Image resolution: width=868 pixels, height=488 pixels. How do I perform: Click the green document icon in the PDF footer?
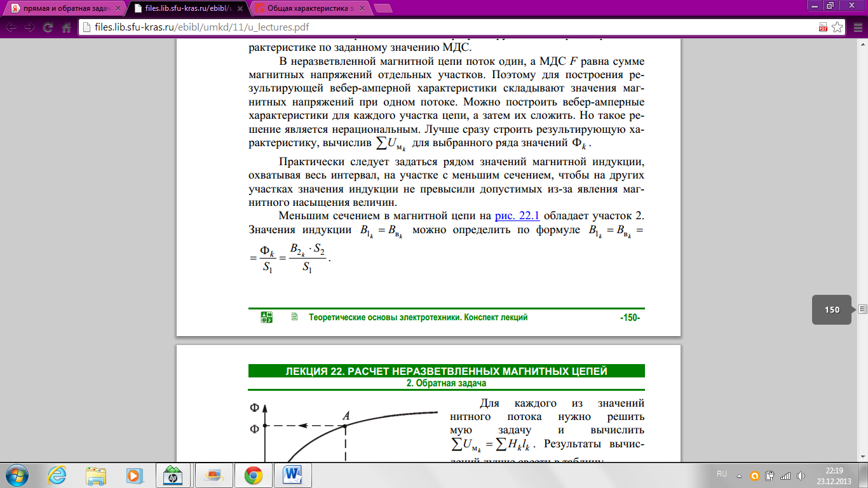click(x=294, y=317)
